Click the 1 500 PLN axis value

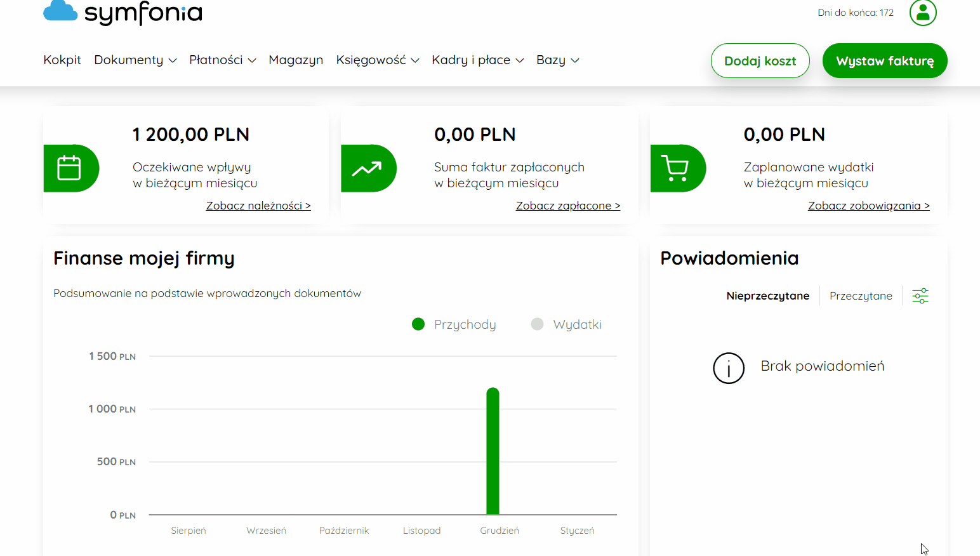[112, 356]
